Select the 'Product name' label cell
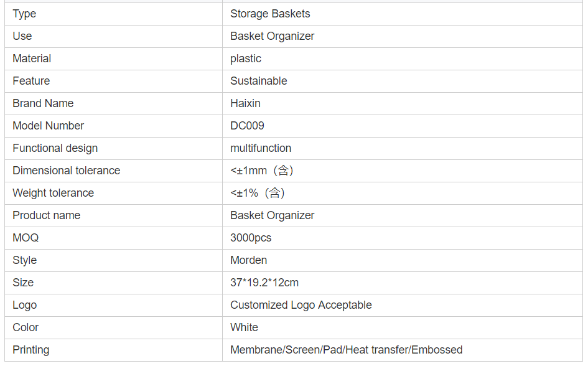 (46, 215)
